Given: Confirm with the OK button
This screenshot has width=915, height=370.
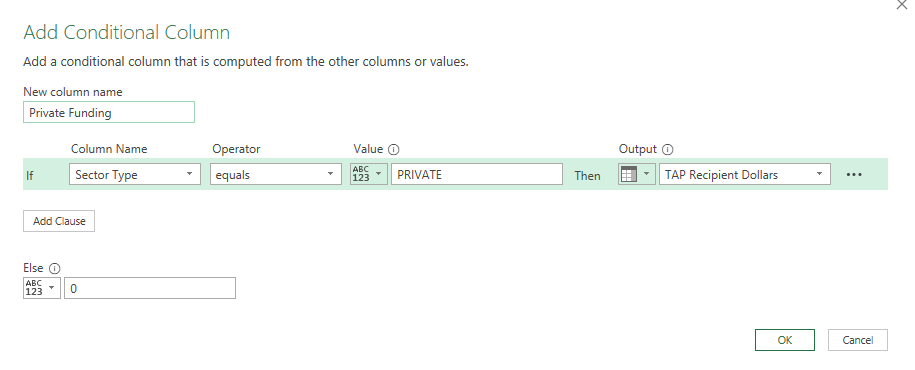Looking at the screenshot, I should [x=785, y=340].
